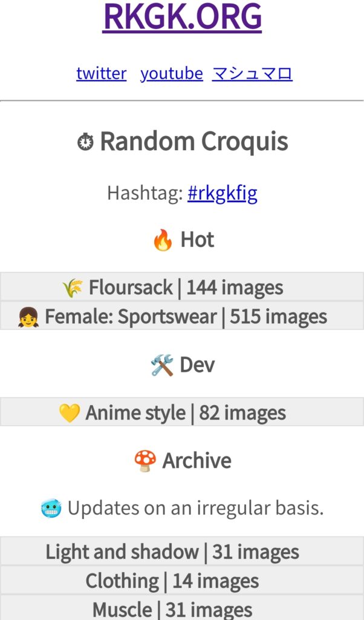364x620 pixels.
Task: Select Muscle 31 images set
Action: [182, 608]
